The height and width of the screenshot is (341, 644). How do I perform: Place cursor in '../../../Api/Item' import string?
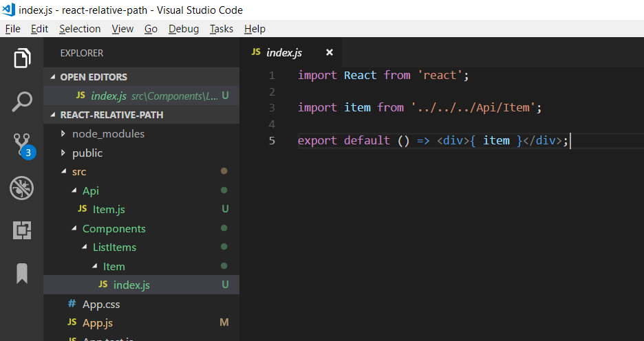[473, 107]
